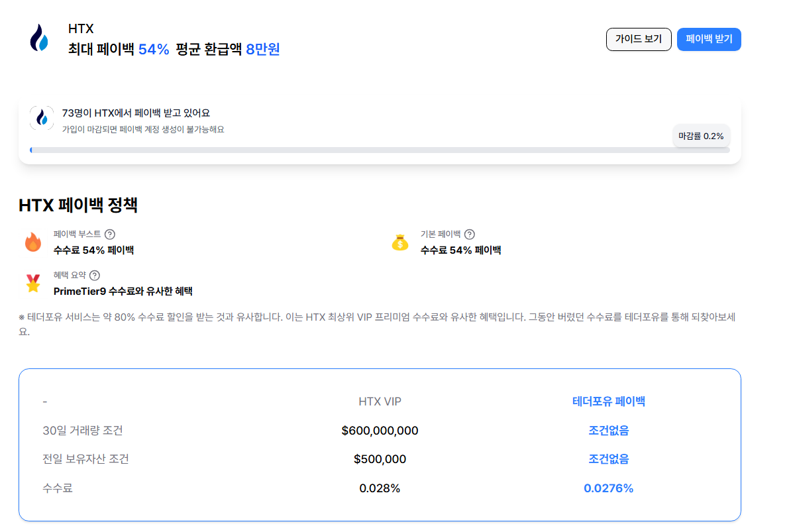Click the 전일 보유자산 조건 row label

(x=86, y=459)
